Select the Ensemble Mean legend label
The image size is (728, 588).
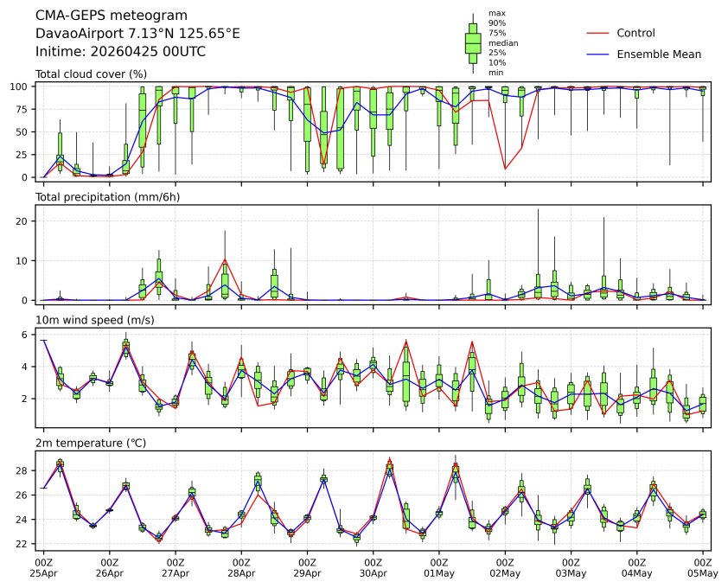click(658, 54)
